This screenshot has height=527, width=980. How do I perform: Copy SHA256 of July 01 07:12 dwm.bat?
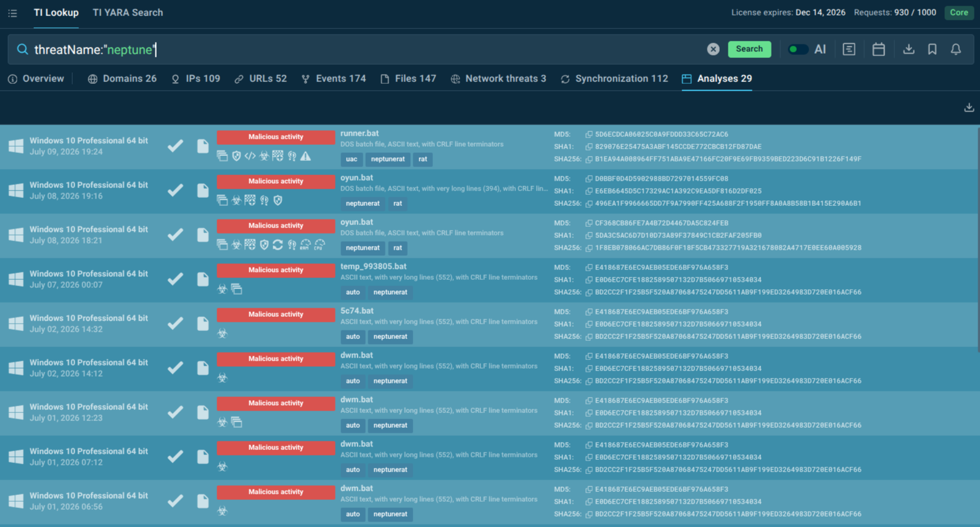(589, 470)
